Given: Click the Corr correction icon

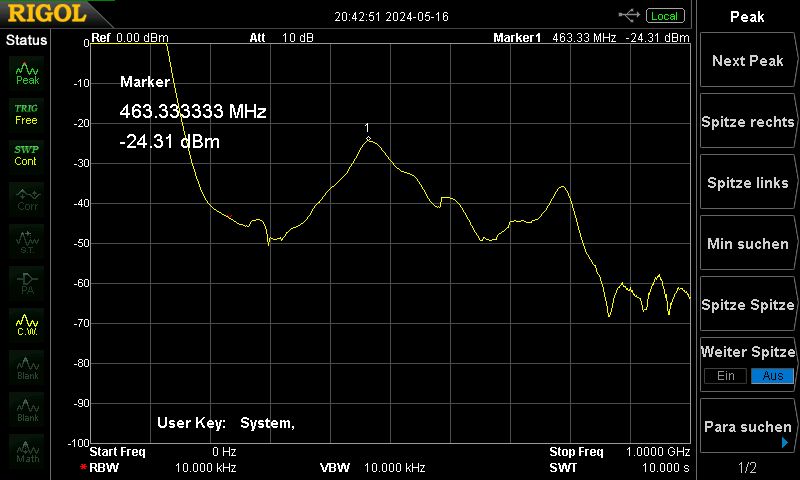Looking at the screenshot, I should tap(27, 198).
